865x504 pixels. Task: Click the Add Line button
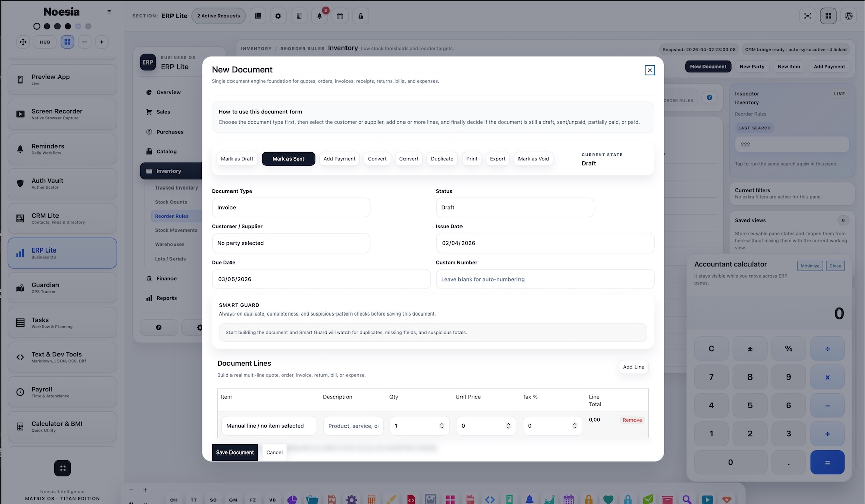(633, 367)
